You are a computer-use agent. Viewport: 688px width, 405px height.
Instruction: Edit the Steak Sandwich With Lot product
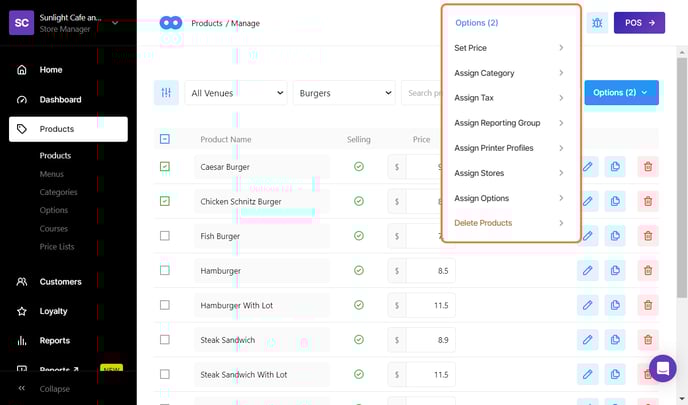pos(588,374)
